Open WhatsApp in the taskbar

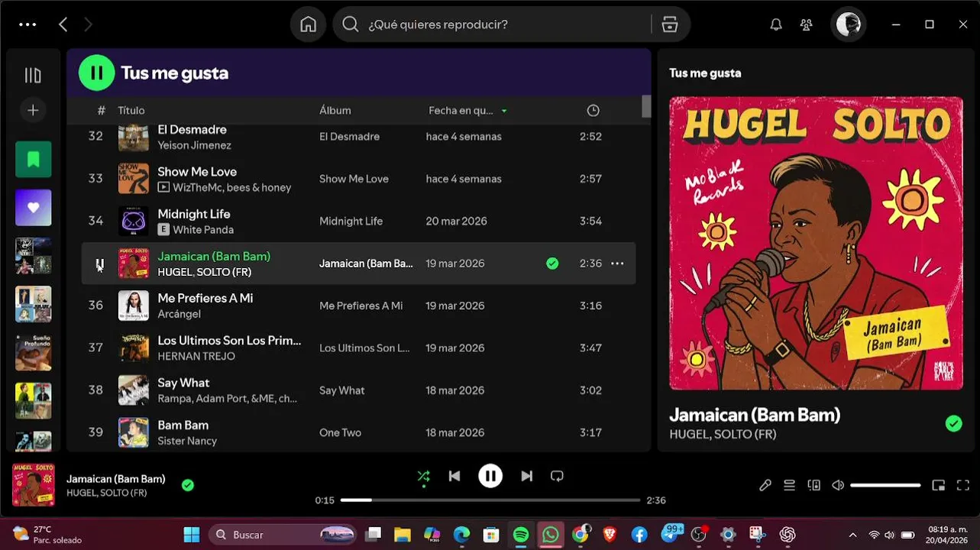click(550, 534)
